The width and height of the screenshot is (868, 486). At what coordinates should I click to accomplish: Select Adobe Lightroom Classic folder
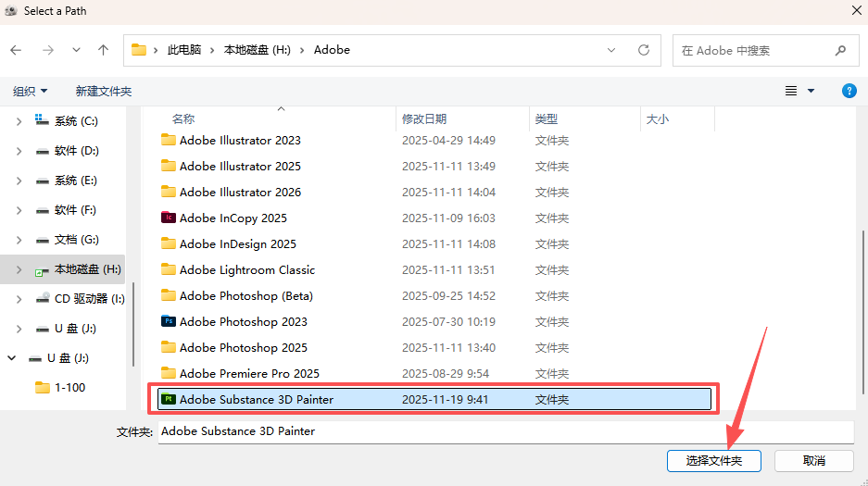click(x=247, y=269)
